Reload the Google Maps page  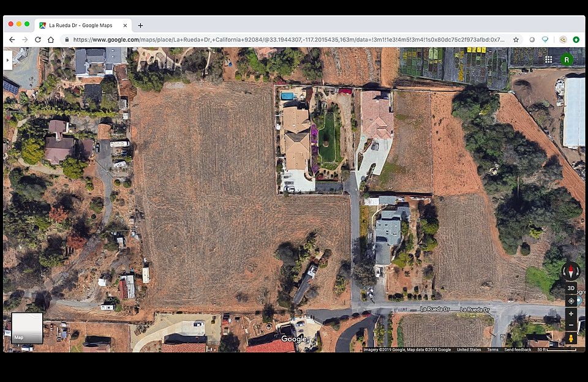point(38,40)
